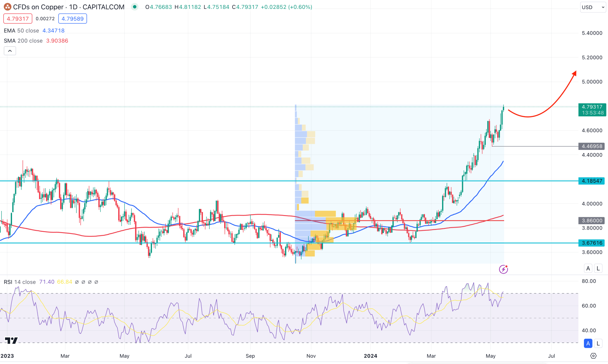Select the SMA 200 close indicator label
Viewport: 608px width, 364px height.
pos(23,41)
